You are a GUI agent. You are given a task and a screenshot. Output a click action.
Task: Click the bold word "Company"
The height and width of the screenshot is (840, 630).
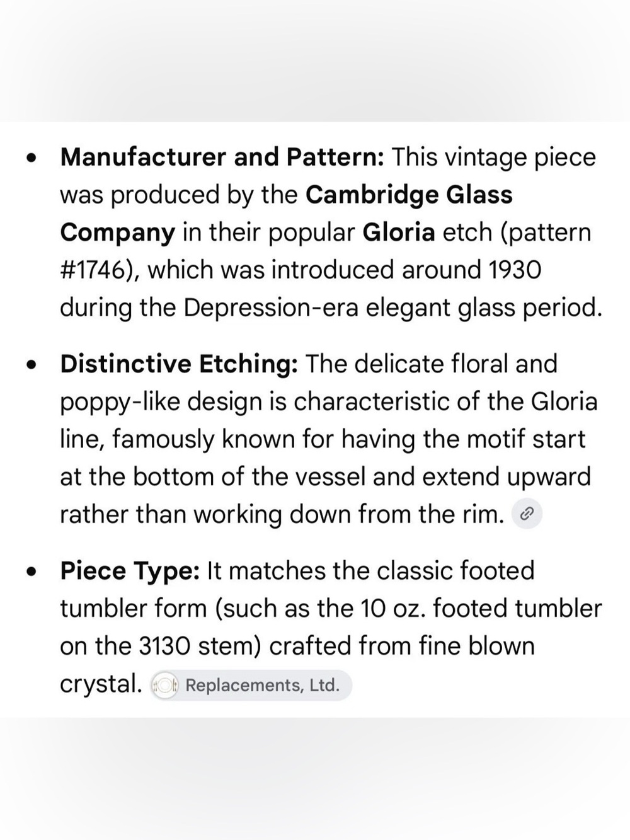pyautogui.click(x=117, y=233)
